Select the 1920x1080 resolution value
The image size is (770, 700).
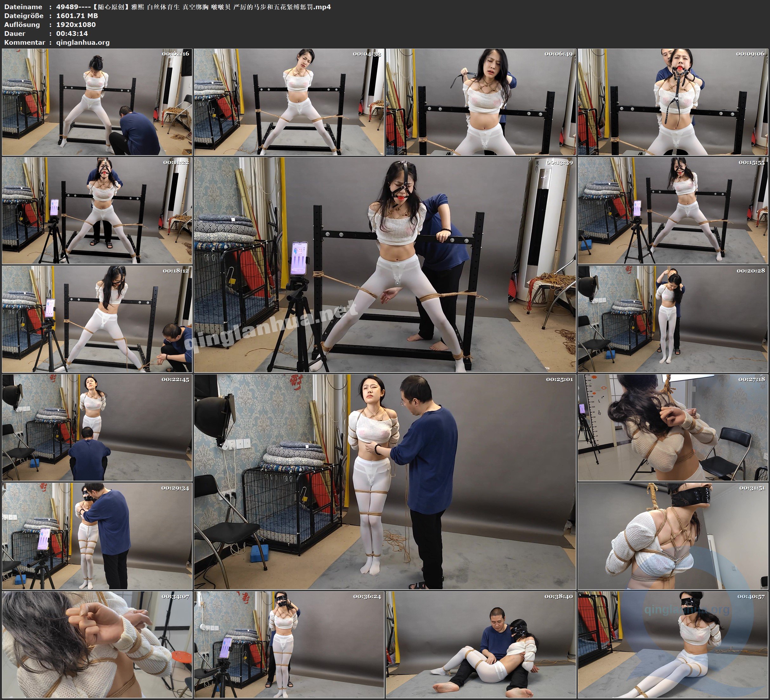[76, 24]
